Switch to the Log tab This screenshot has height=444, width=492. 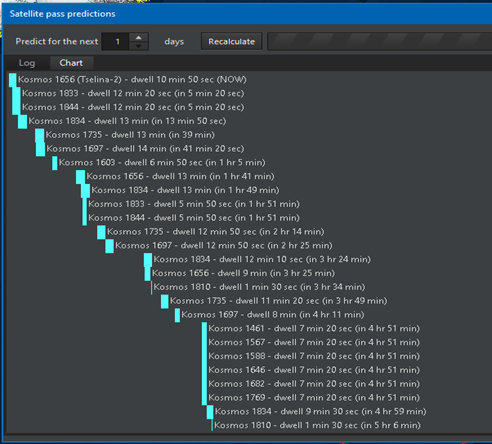tap(27, 63)
